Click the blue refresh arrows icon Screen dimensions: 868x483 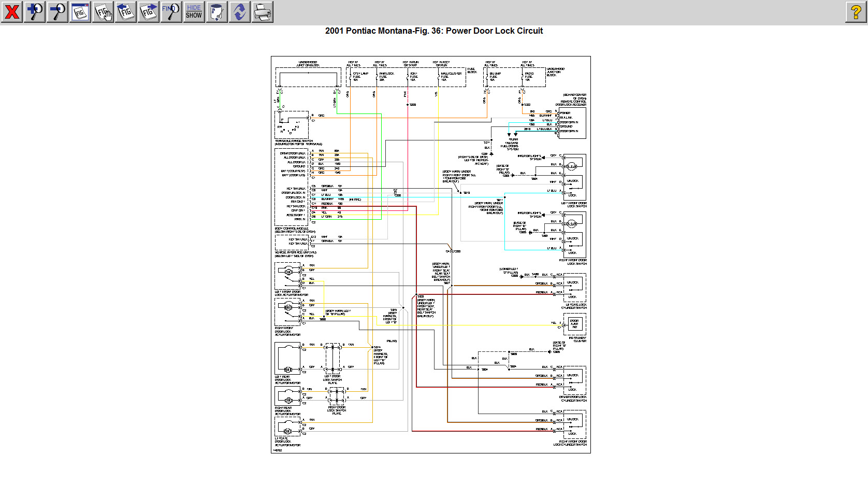coord(239,12)
